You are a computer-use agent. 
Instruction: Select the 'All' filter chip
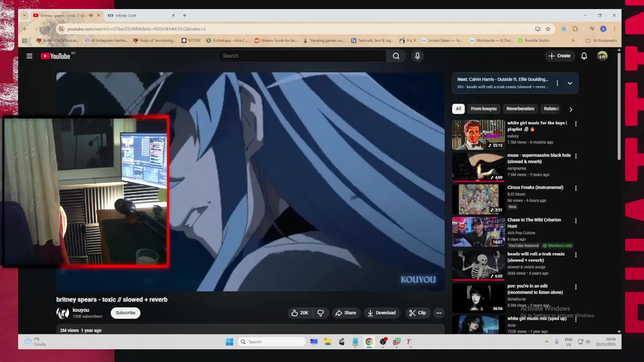pos(458,109)
